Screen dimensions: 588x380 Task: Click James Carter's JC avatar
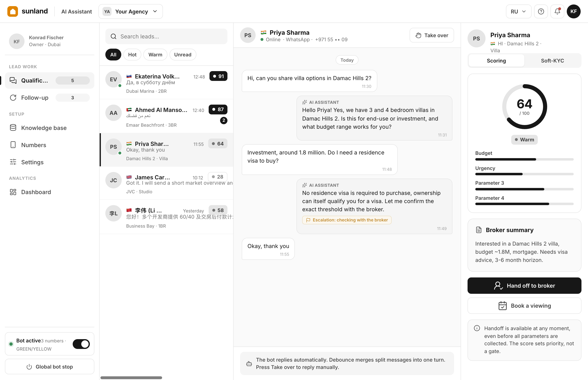(113, 180)
